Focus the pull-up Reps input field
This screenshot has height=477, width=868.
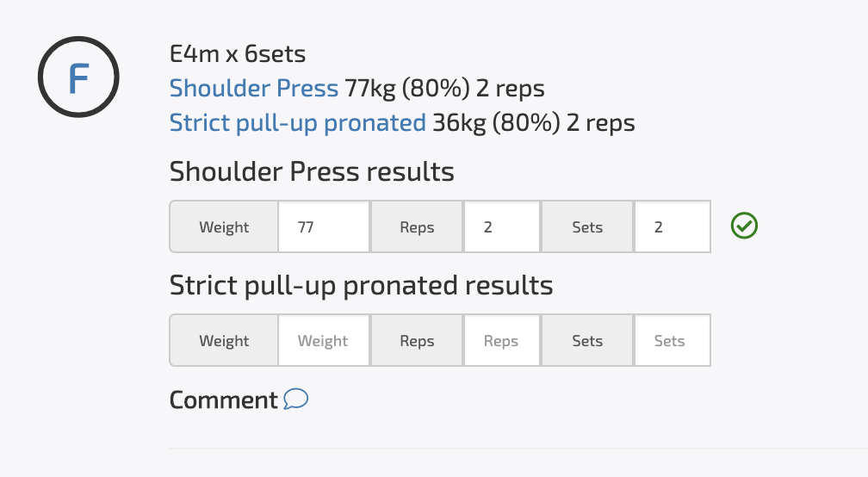click(x=501, y=340)
